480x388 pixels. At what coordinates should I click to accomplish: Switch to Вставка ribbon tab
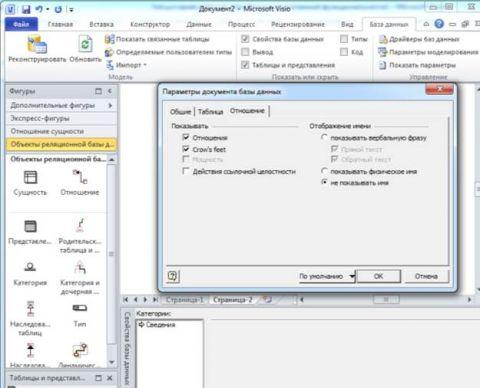click(101, 24)
